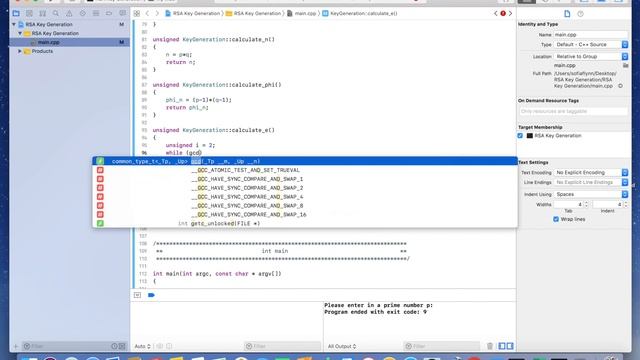Show source-controlled files filter in navigator
Screen dimensions: 640x360
point(122,346)
